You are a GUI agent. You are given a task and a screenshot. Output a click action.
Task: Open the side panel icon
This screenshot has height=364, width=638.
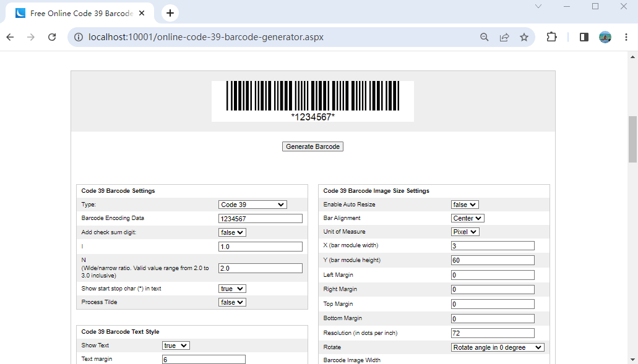click(582, 37)
